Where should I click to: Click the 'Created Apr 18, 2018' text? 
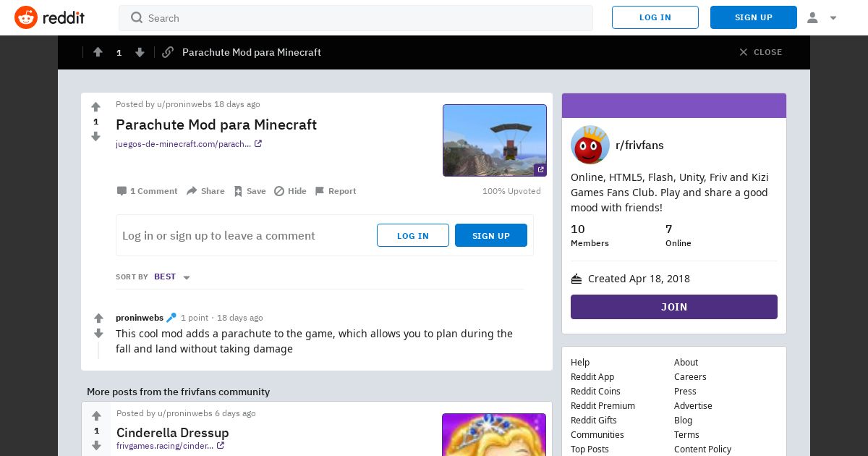(639, 279)
